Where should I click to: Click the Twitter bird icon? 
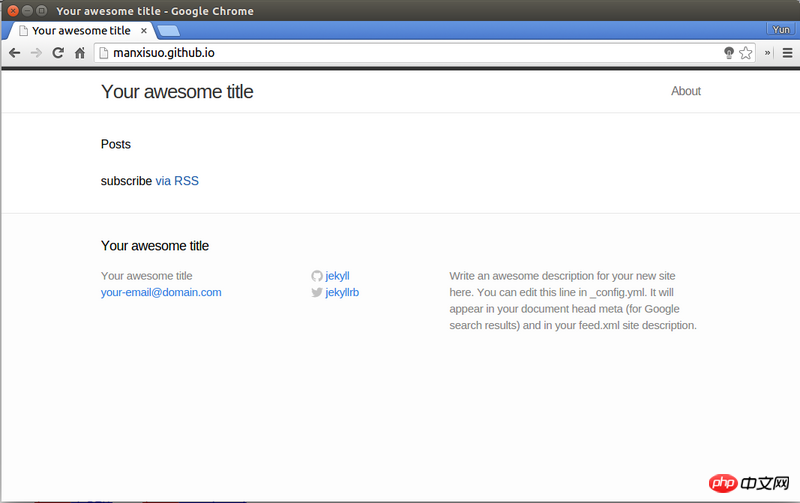coord(317,292)
